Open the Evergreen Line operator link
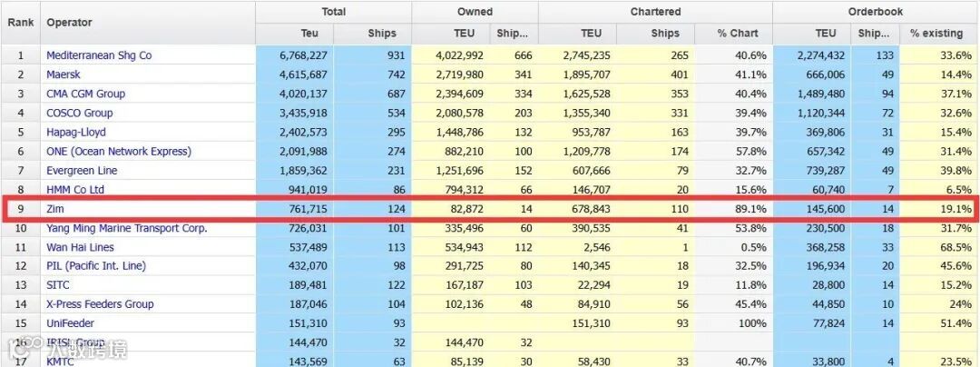 coord(82,171)
